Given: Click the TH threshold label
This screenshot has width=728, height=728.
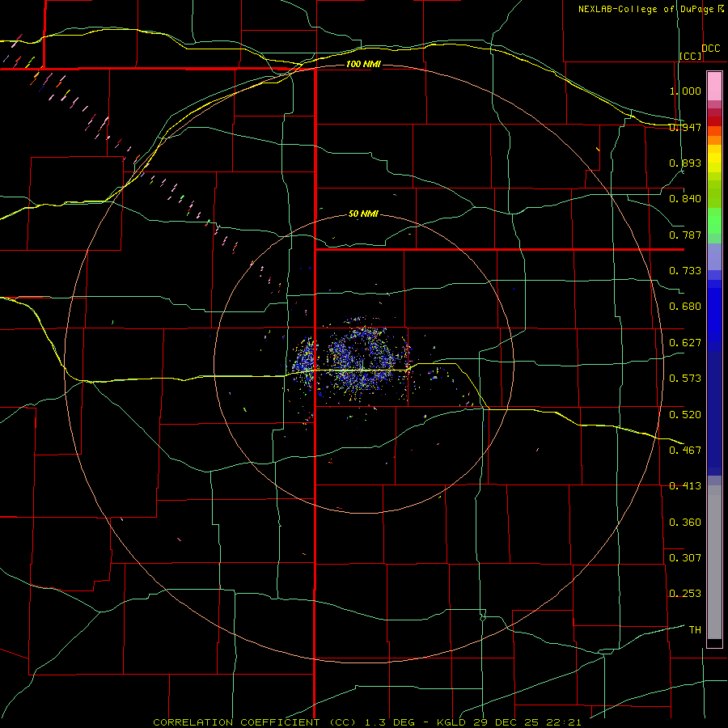Looking at the screenshot, I should pos(695,630).
